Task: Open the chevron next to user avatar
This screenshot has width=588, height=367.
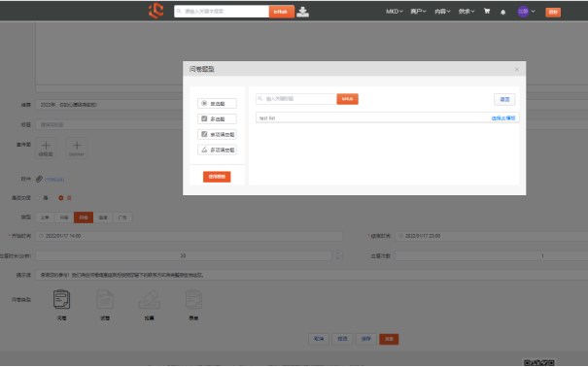Action: click(533, 12)
